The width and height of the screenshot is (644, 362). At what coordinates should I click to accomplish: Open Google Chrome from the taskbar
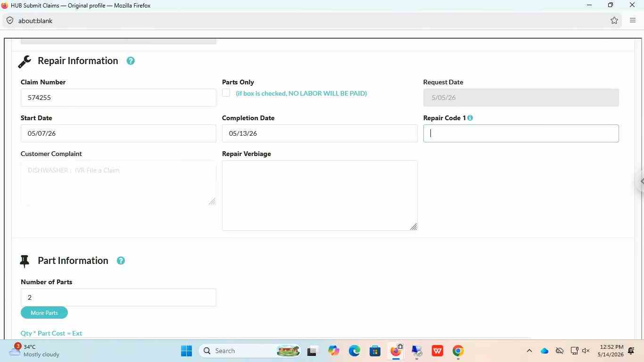tap(458, 351)
